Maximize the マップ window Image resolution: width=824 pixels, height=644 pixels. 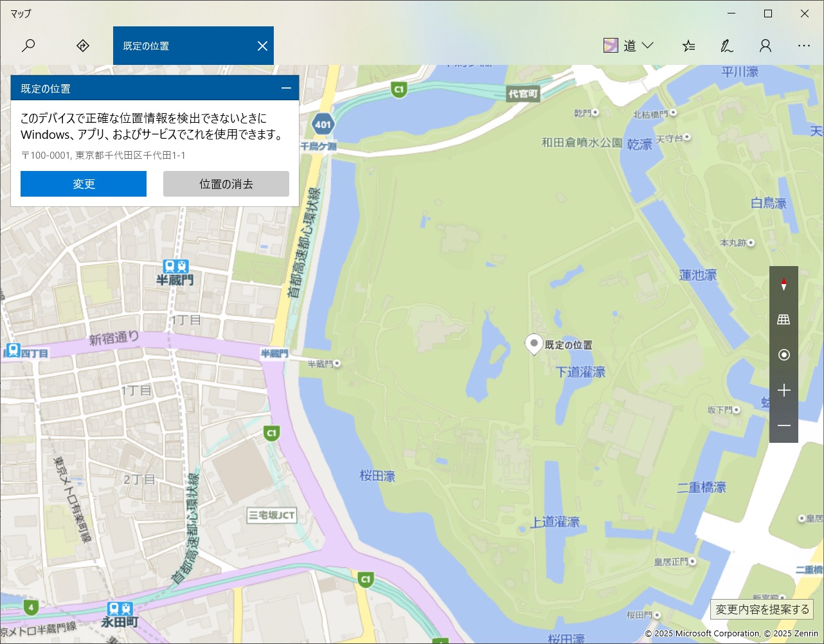767,13
